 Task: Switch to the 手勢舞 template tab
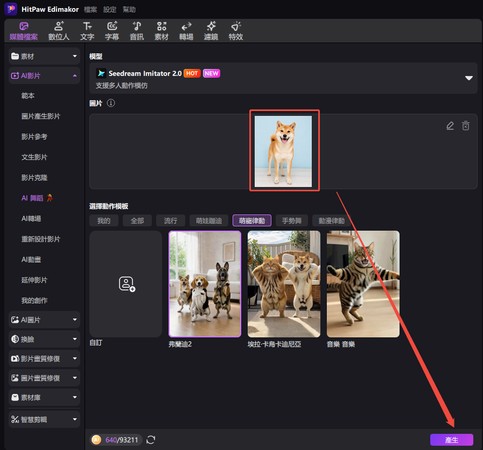pyautogui.click(x=292, y=221)
